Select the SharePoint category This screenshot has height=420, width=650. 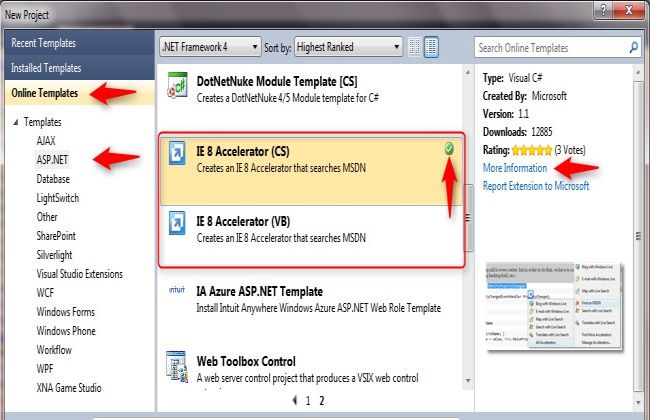click(56, 236)
